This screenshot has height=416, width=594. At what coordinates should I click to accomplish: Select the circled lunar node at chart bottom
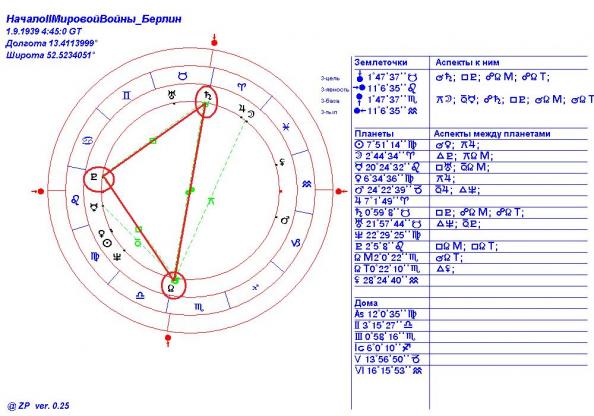pos(171,288)
